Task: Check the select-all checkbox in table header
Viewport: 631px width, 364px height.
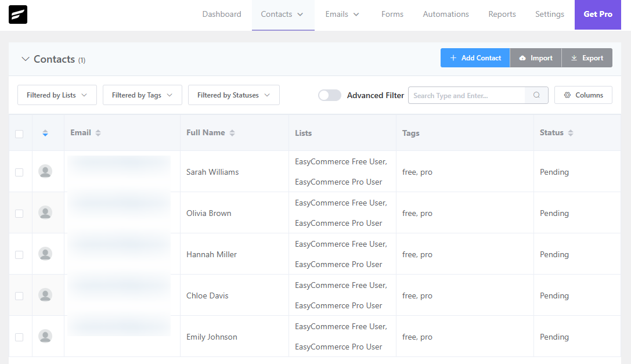Action: 19,133
